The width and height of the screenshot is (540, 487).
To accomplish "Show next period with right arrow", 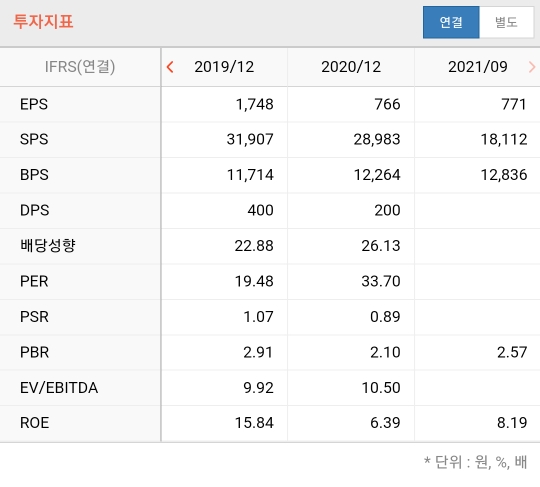I will pos(532,67).
